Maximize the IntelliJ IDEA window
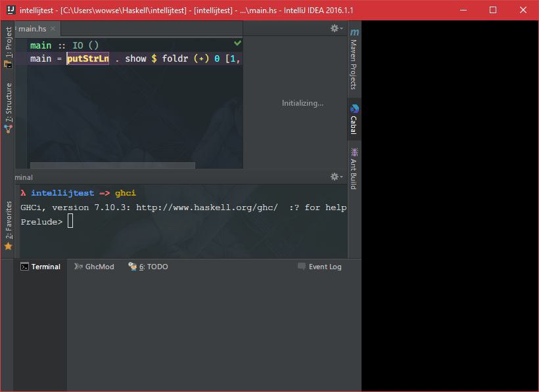Image resolution: width=539 pixels, height=392 pixels. coord(493,10)
